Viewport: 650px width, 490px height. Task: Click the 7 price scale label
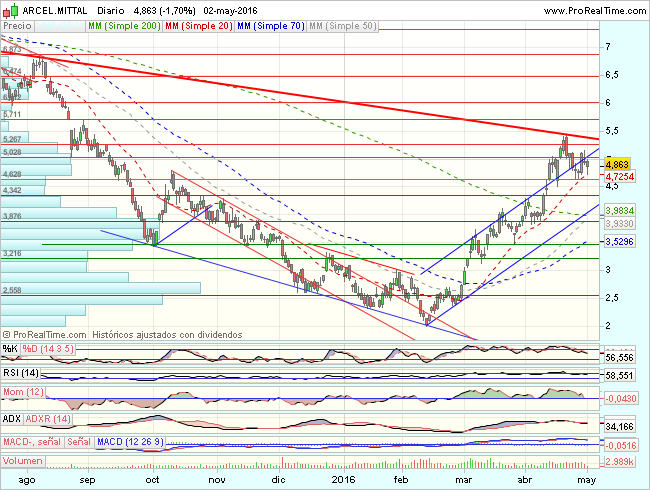(608, 46)
